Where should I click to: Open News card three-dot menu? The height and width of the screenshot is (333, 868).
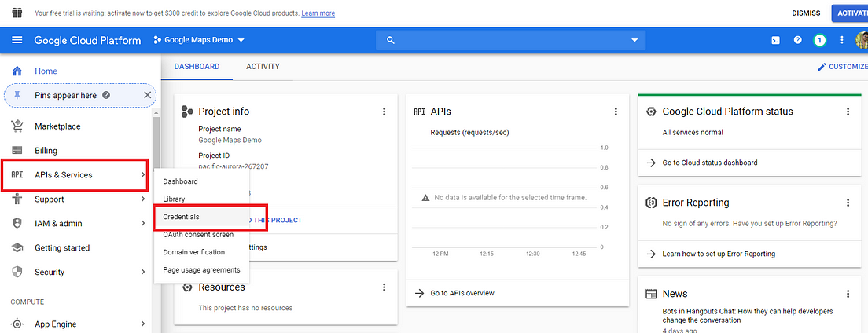point(848,294)
